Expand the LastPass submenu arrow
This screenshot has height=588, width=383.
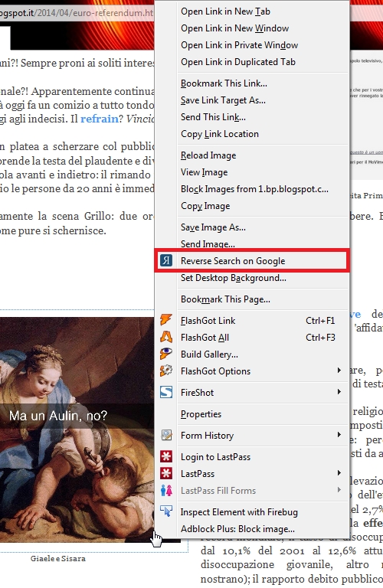339,473
